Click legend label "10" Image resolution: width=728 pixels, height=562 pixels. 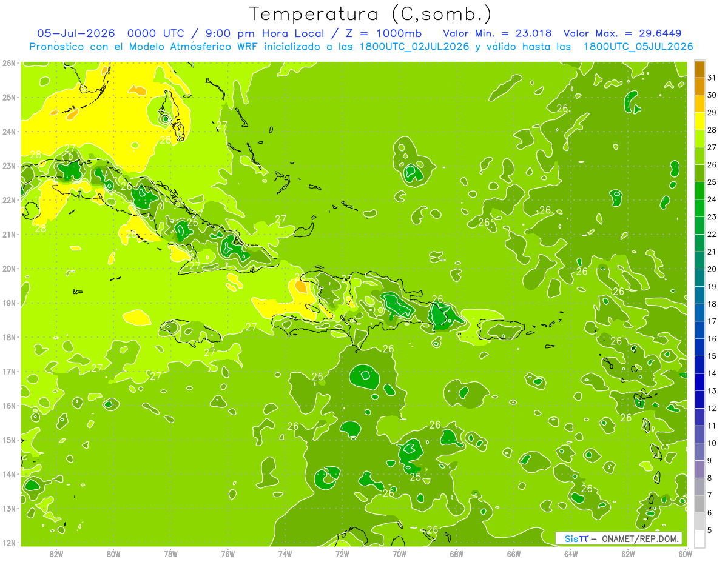tap(712, 443)
